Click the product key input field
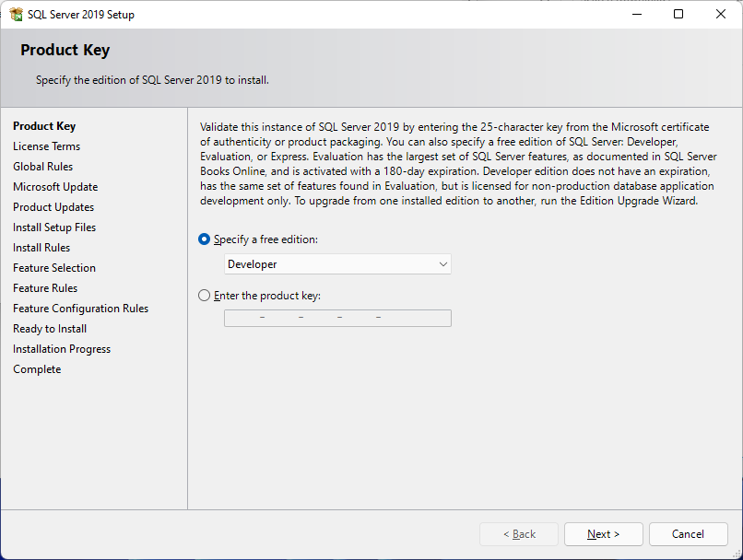The height and width of the screenshot is (560, 743). tap(337, 318)
